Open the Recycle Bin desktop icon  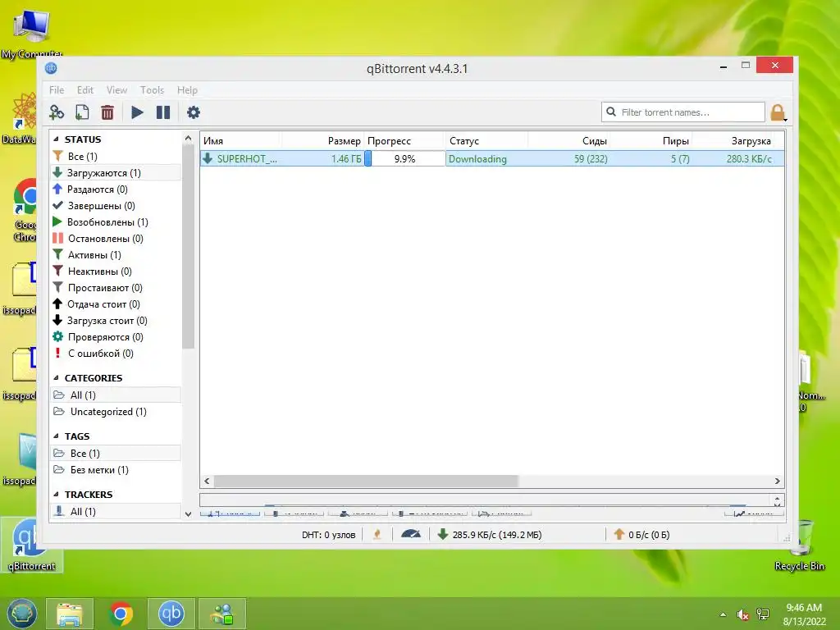799,546
